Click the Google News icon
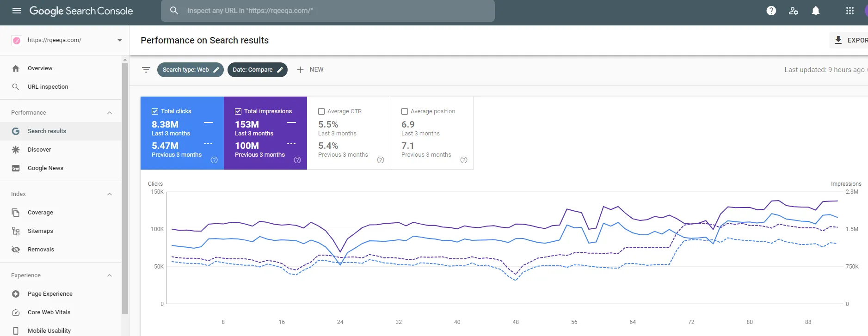Image resolution: width=868 pixels, height=336 pixels. click(x=16, y=168)
